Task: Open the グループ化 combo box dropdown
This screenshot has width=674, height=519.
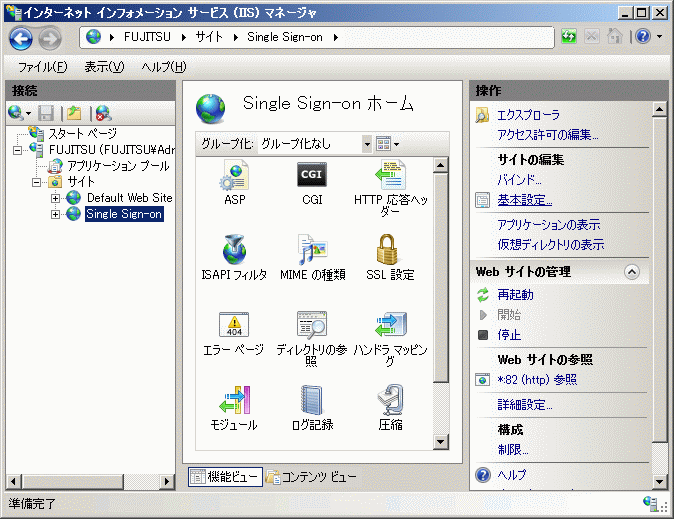Action: coord(367,144)
